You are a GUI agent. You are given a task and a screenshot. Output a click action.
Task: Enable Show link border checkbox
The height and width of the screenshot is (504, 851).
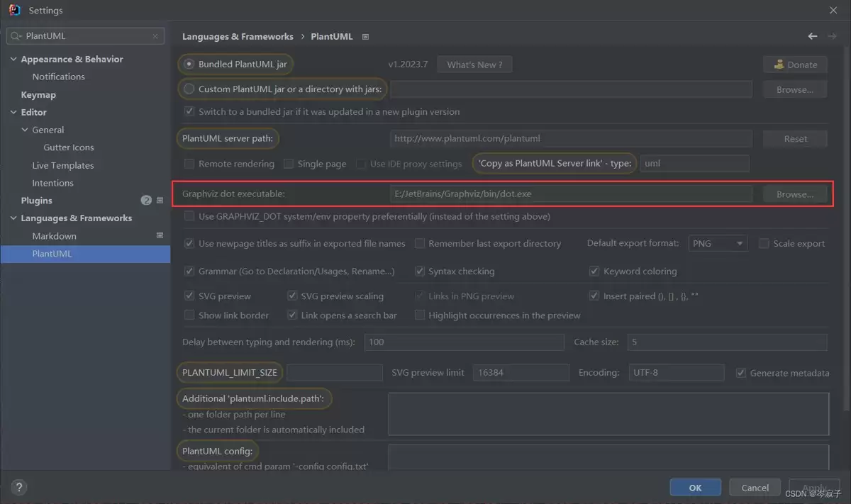(189, 315)
